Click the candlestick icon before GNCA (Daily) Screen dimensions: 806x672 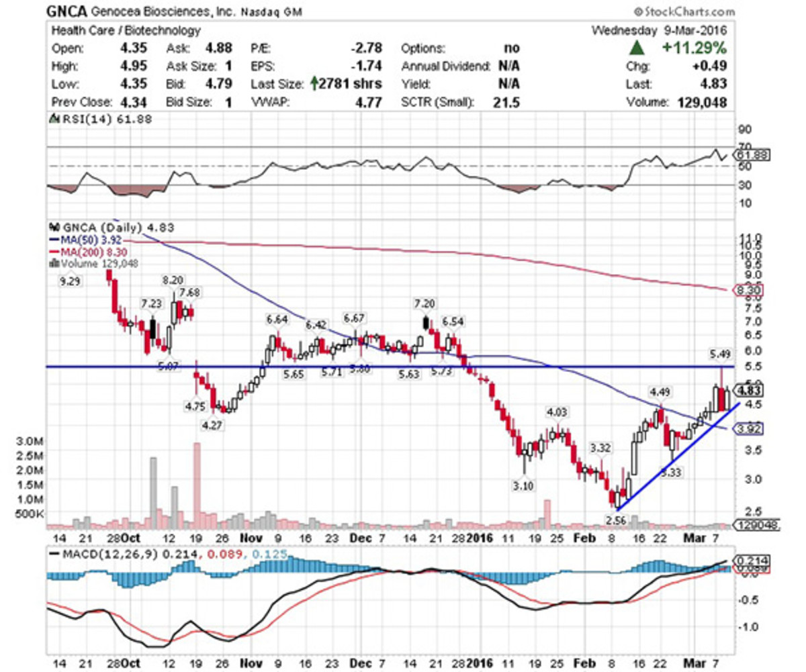54,228
